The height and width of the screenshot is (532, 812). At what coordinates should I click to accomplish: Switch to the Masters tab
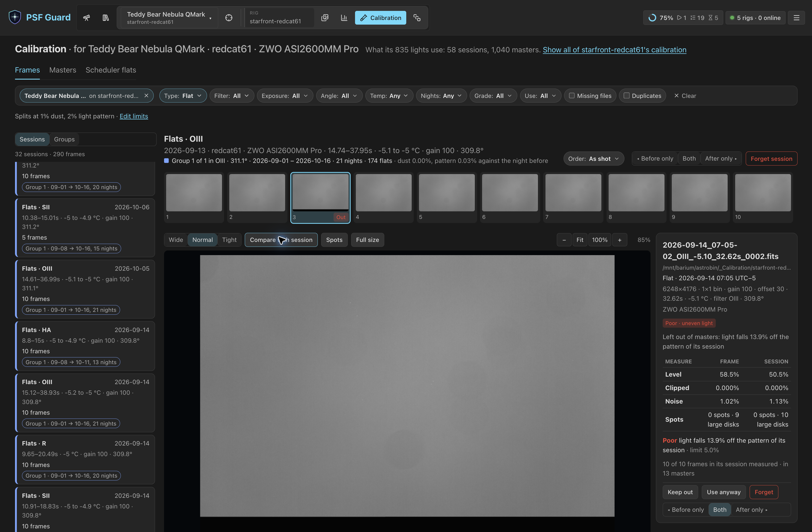pyautogui.click(x=63, y=70)
